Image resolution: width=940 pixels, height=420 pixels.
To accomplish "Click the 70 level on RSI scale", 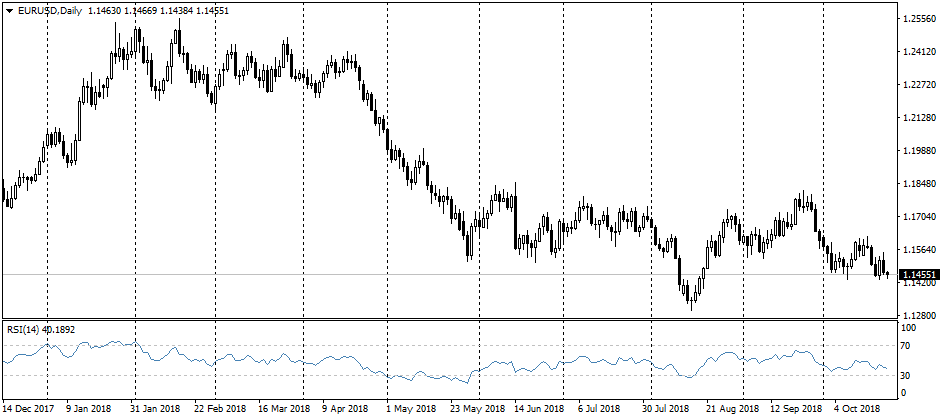I will 906,346.
